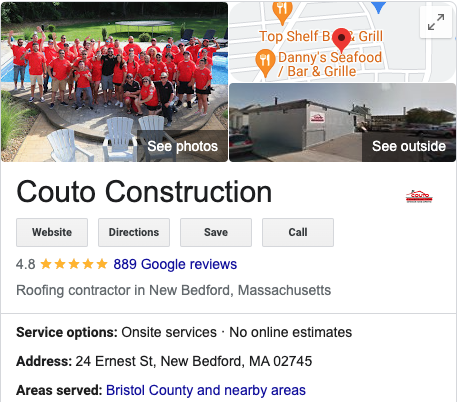The width and height of the screenshot is (459, 402).
Task: Open the street view building image
Action: [342, 122]
